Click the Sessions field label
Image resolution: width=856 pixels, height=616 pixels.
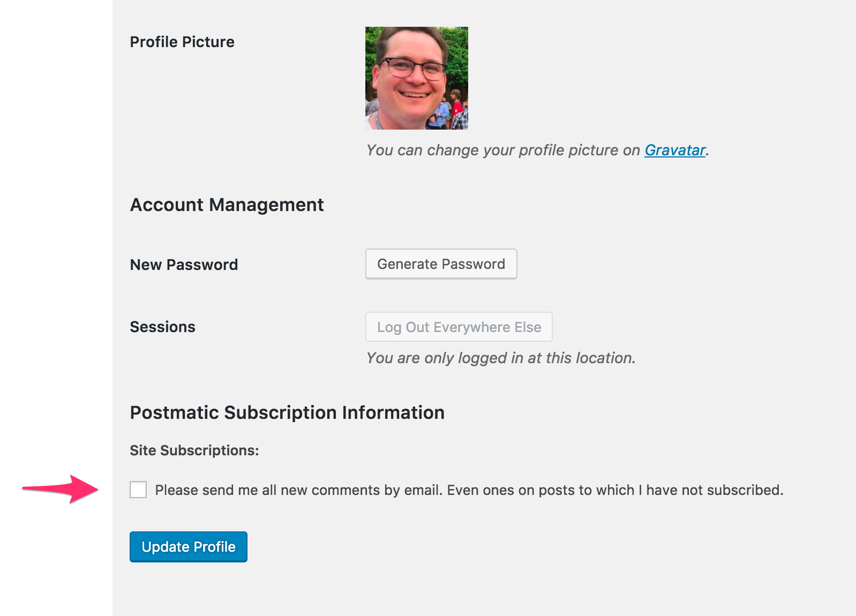[x=163, y=327]
